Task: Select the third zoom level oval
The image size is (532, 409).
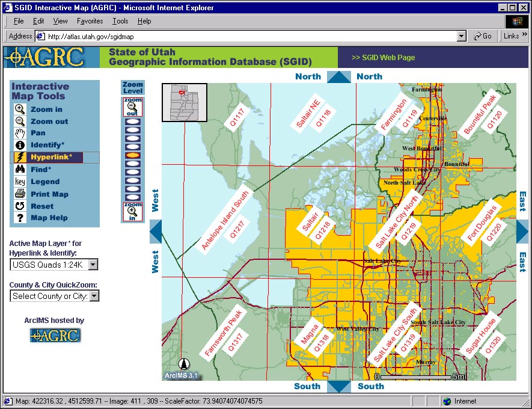Action: 133,138
